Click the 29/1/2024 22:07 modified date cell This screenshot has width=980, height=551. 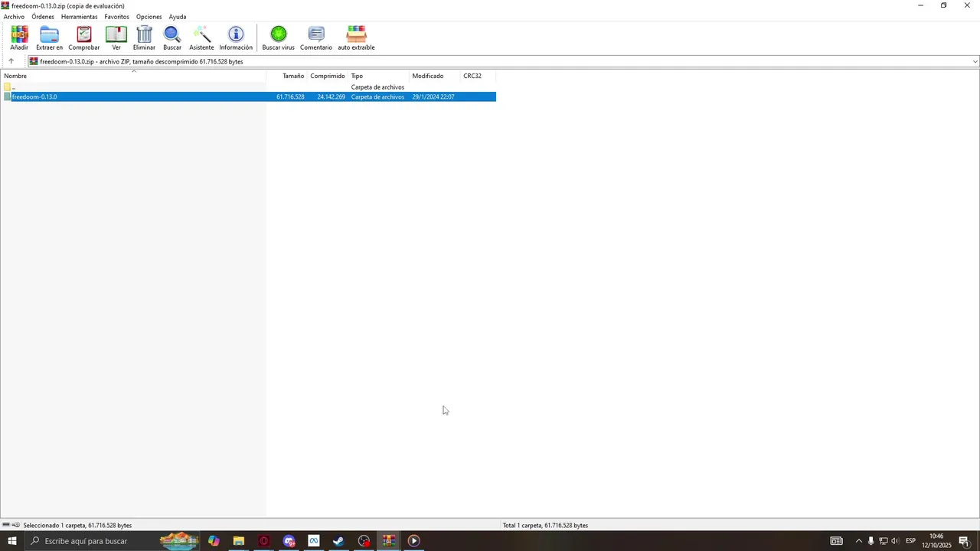[x=433, y=97]
